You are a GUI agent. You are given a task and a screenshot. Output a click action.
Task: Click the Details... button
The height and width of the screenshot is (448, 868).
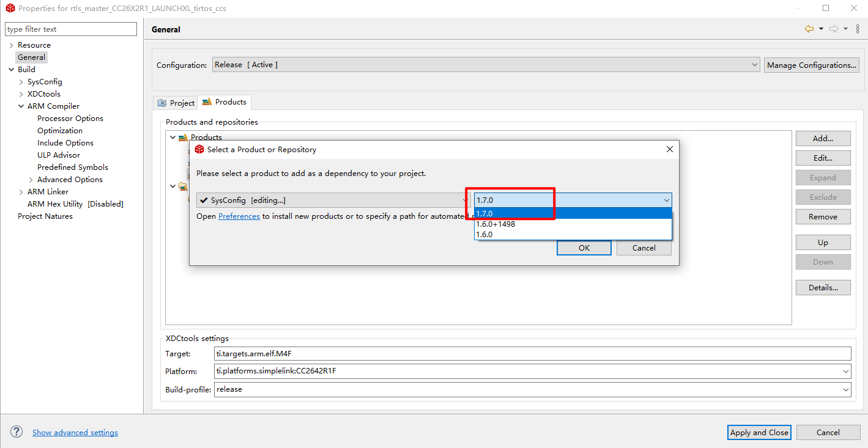tap(823, 287)
